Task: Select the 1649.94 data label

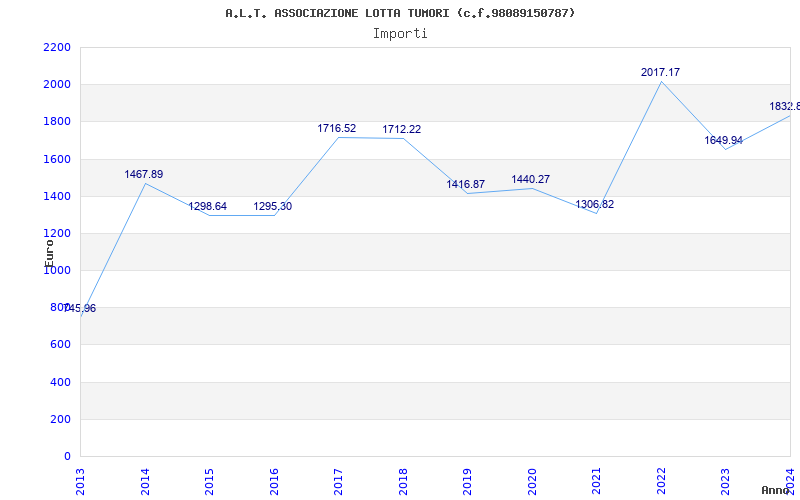Action: click(723, 140)
